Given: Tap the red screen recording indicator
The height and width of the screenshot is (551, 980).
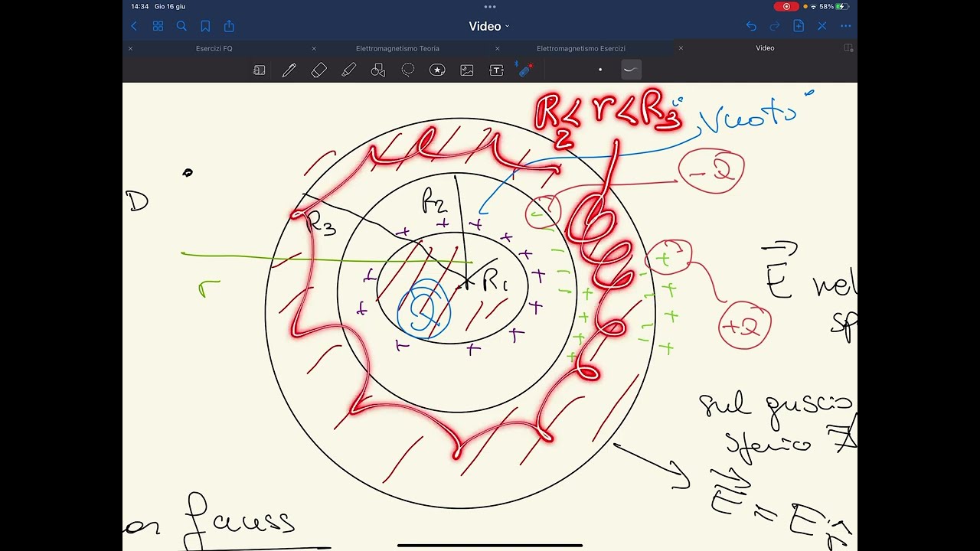Looking at the screenshot, I should tap(786, 6).
